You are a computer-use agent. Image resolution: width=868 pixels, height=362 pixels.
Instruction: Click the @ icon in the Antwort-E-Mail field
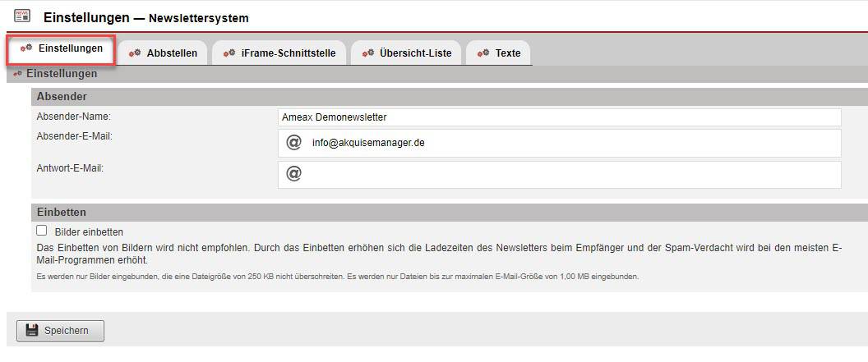click(293, 174)
